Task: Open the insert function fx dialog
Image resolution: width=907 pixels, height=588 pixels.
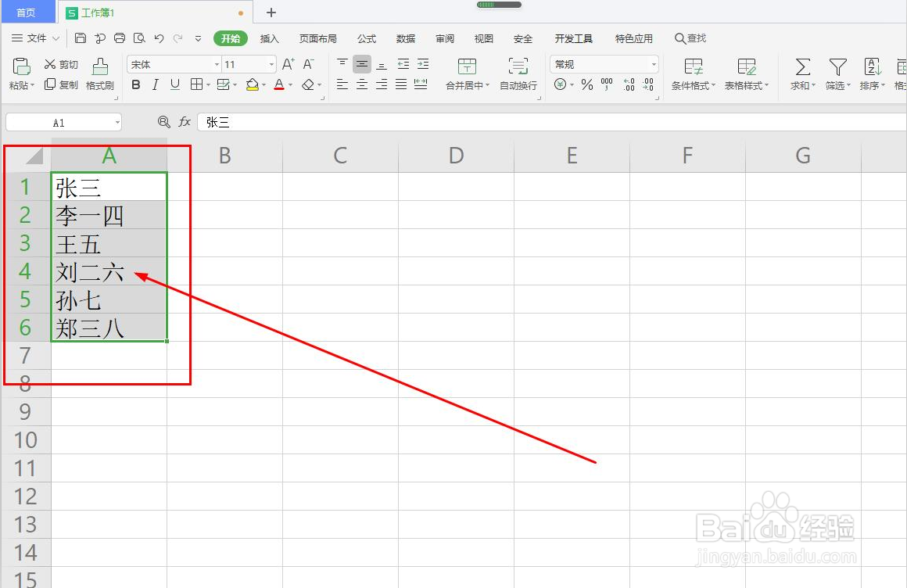Action: click(185, 121)
